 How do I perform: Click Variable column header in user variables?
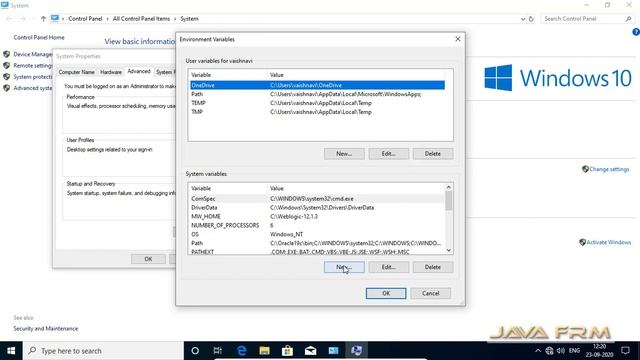[x=228, y=75]
